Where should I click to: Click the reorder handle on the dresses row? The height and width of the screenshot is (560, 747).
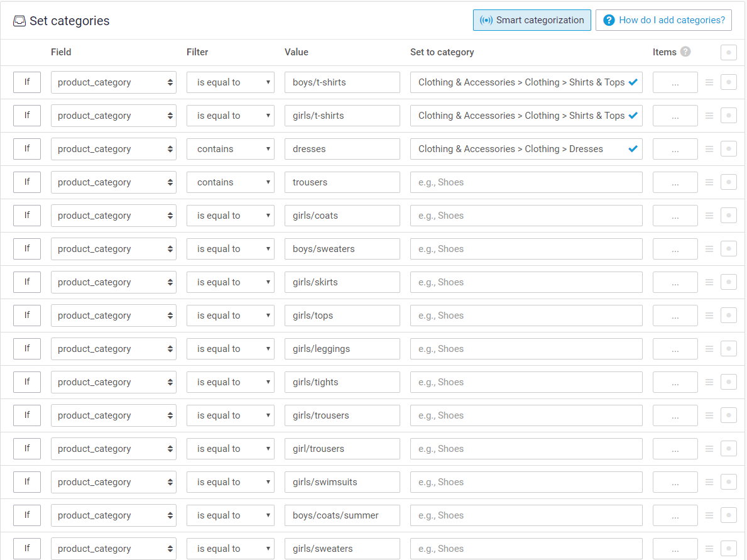[709, 149]
